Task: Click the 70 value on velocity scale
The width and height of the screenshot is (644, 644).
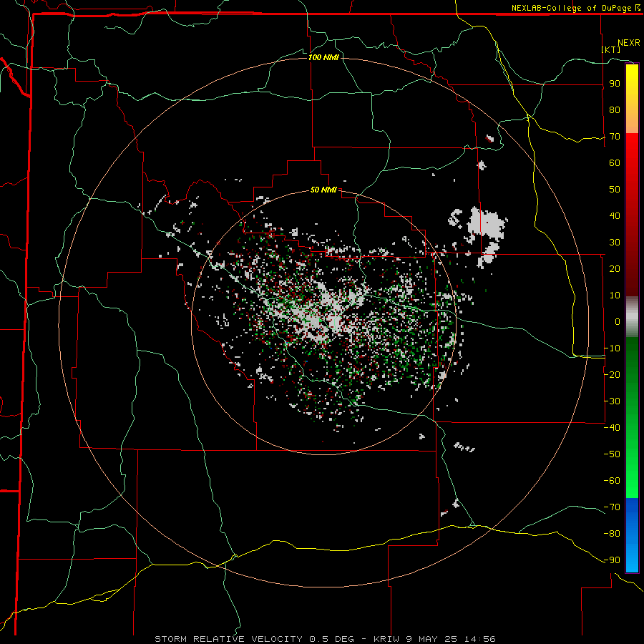Action: pos(615,137)
